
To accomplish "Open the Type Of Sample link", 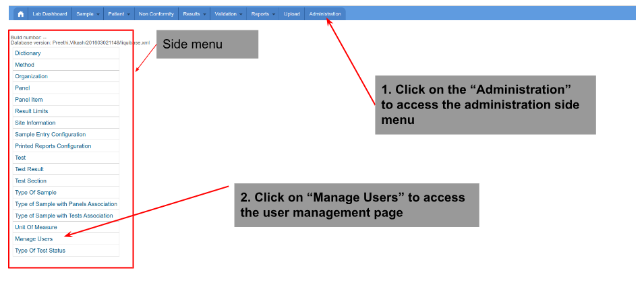I will tap(36, 193).
